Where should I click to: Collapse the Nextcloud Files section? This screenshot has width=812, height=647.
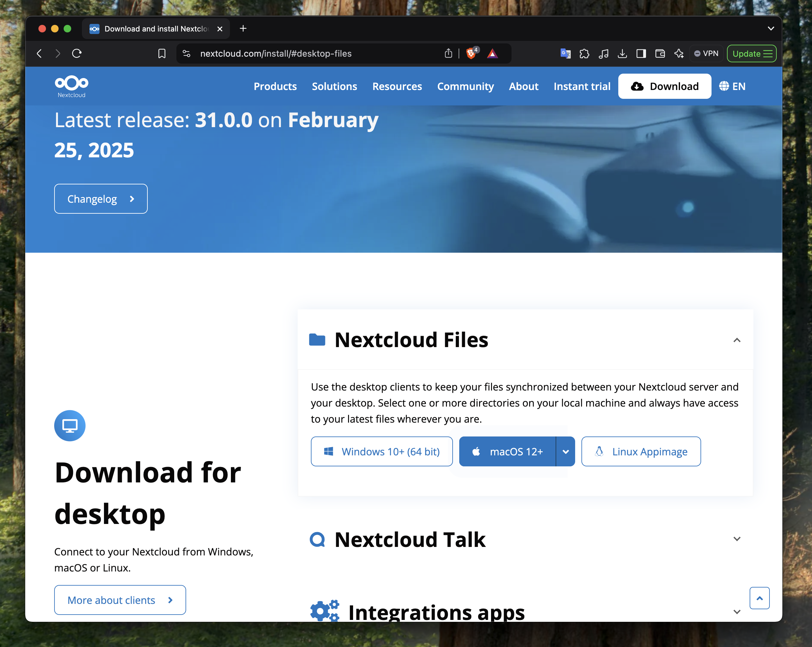pyautogui.click(x=737, y=340)
